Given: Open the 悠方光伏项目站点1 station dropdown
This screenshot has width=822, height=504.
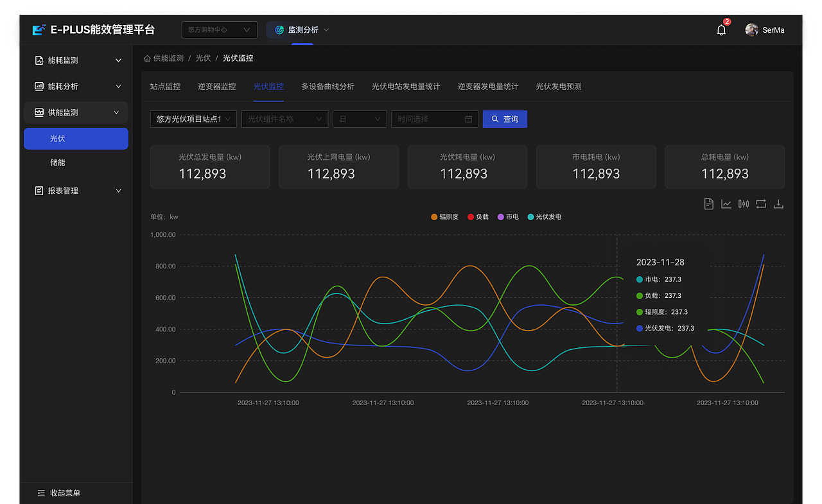Looking at the screenshot, I should pyautogui.click(x=193, y=119).
